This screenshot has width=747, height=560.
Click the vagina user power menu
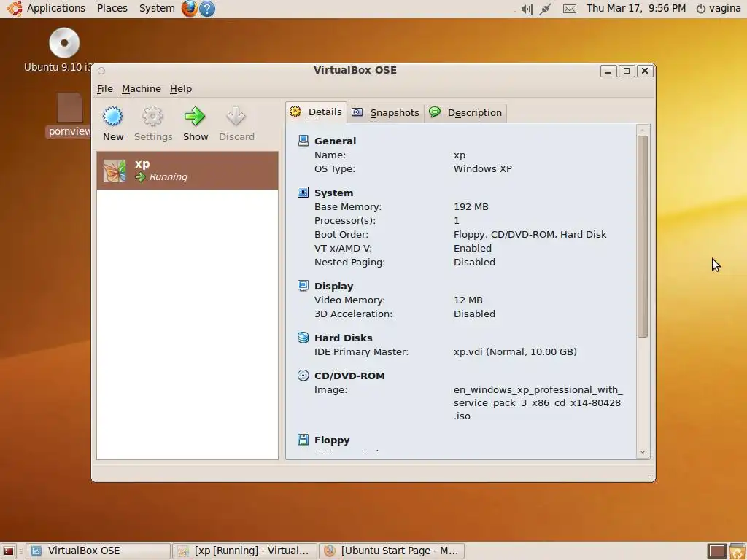[x=719, y=8]
